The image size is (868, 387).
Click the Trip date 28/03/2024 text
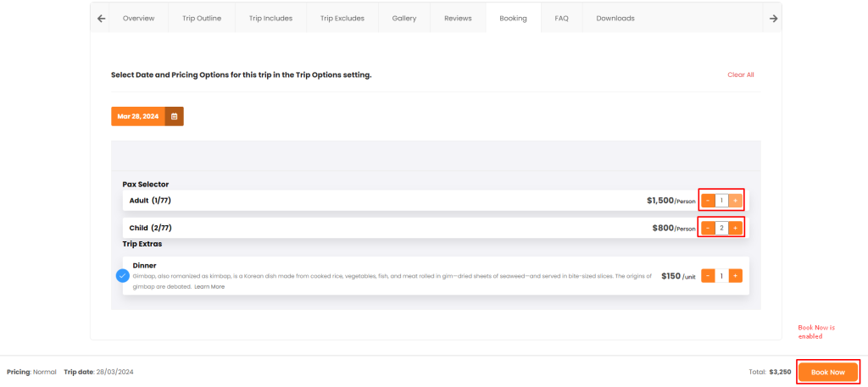point(98,372)
